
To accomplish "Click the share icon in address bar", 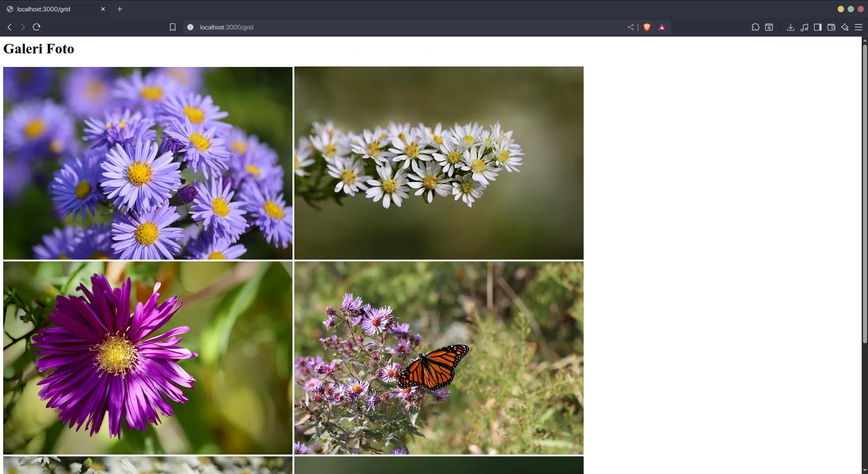I will [630, 27].
